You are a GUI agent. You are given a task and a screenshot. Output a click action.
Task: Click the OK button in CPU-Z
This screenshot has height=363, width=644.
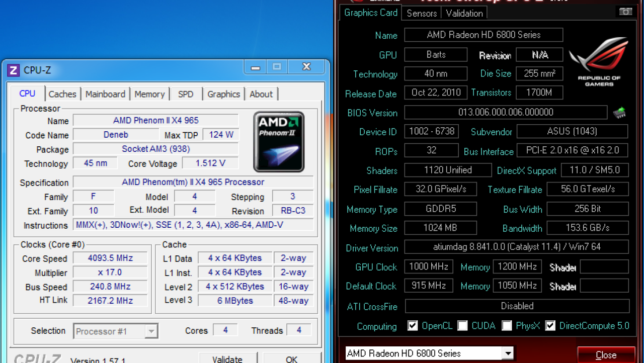coord(291,358)
